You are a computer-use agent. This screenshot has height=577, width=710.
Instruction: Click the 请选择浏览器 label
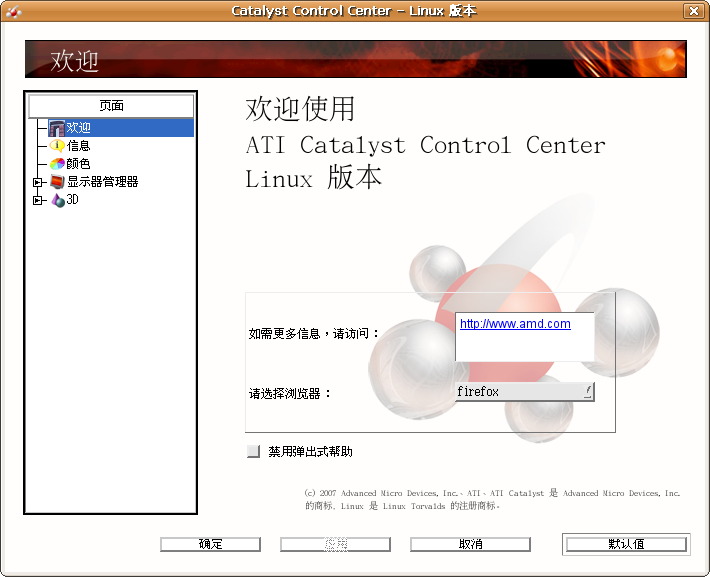coord(290,393)
